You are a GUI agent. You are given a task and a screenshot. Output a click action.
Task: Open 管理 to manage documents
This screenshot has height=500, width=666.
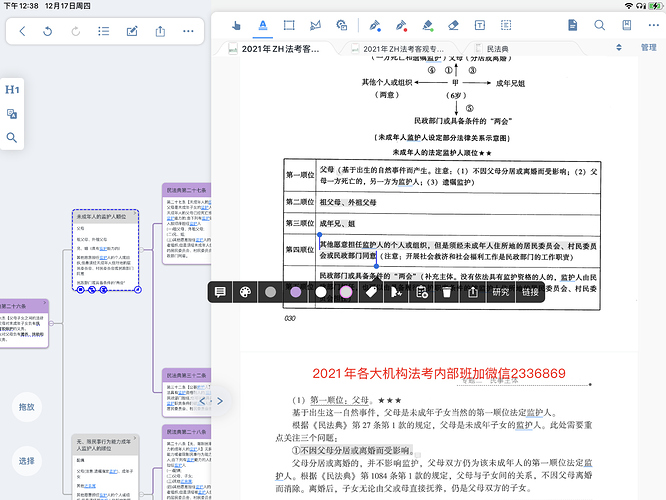tap(649, 48)
